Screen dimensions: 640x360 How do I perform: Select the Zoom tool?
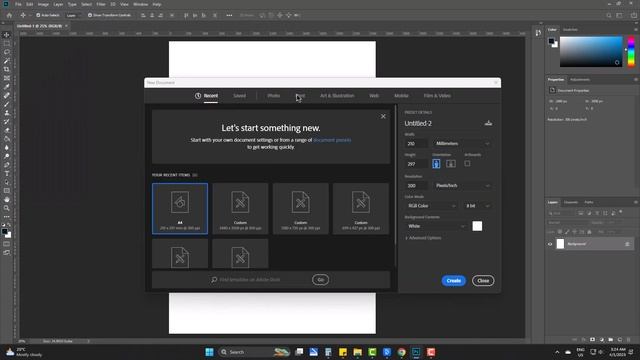coord(7,208)
